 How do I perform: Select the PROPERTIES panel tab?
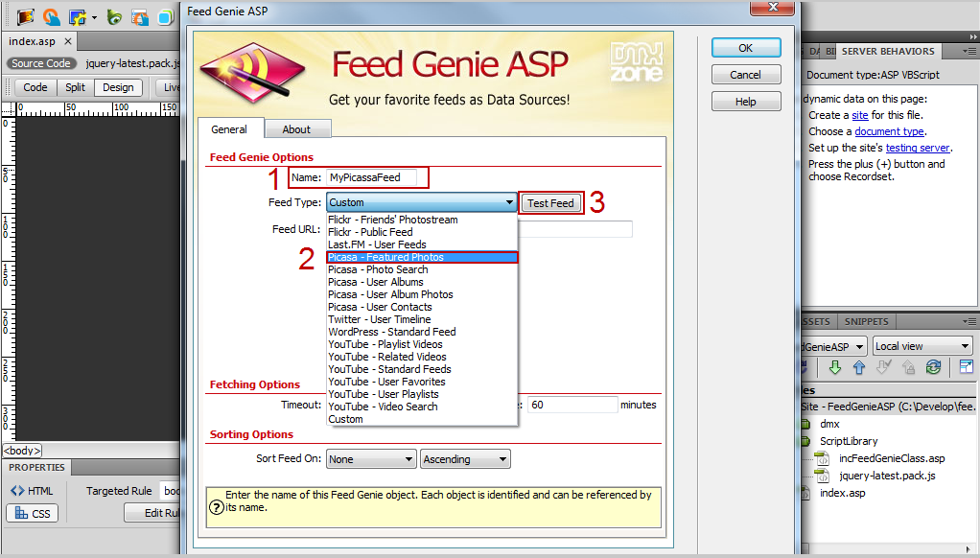pyautogui.click(x=36, y=467)
